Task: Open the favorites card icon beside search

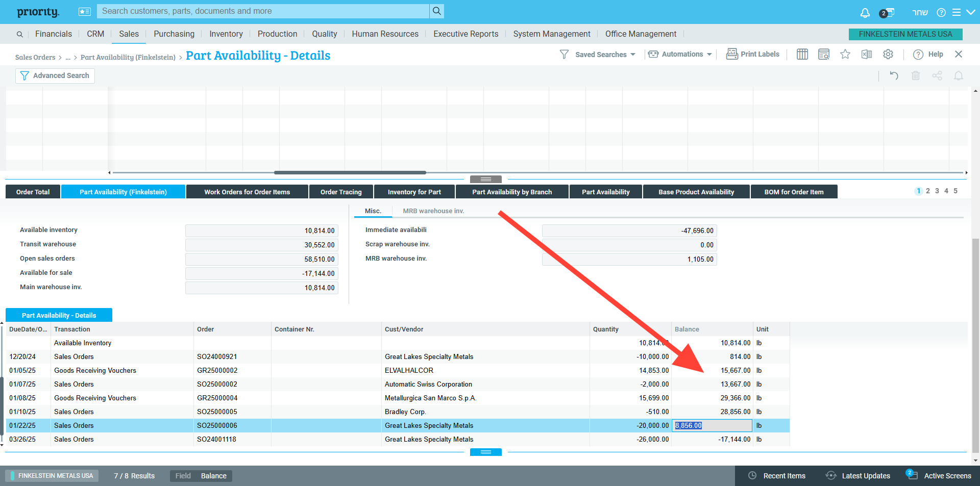Action: tap(85, 11)
